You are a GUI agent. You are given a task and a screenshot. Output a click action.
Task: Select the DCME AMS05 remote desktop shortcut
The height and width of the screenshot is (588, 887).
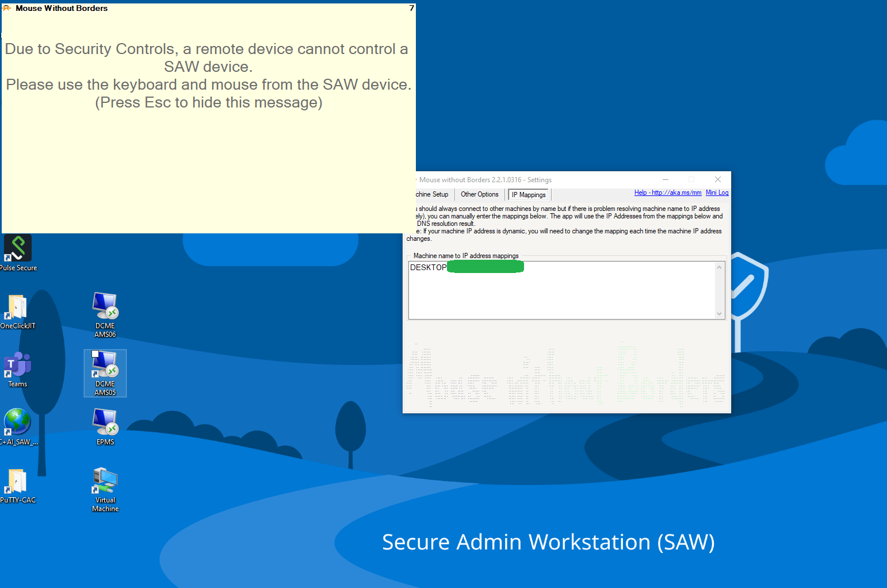tap(105, 373)
